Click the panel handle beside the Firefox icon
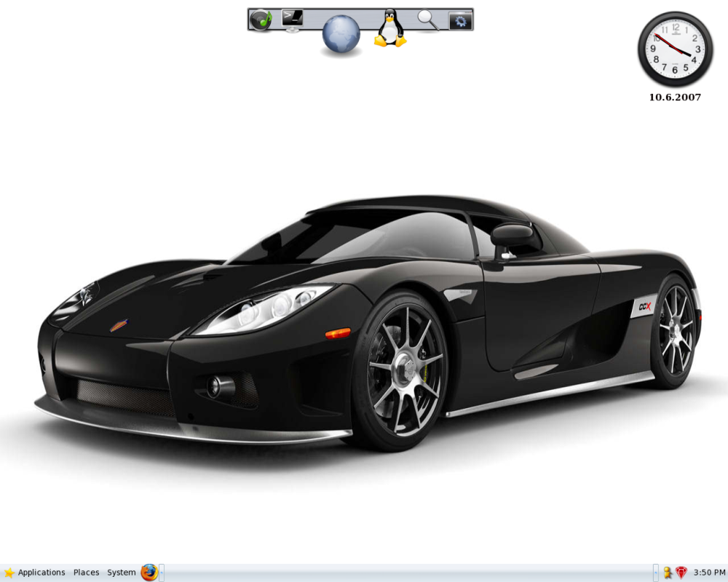The height and width of the screenshot is (582, 728). 162,573
